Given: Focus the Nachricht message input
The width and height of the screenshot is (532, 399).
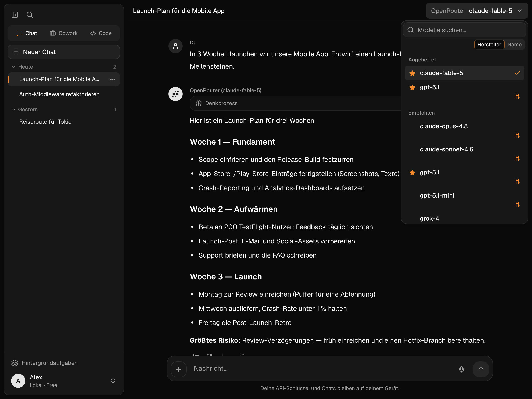Looking at the screenshot, I should tap(322, 369).
